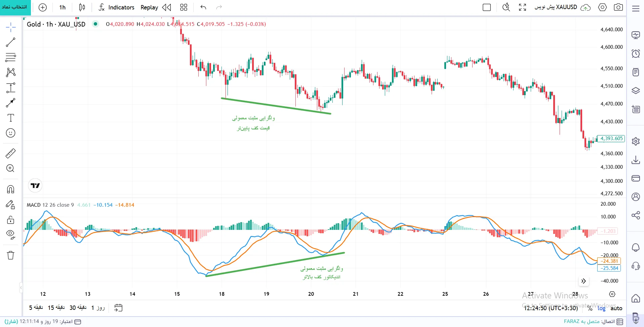Screen dimensions: 644x327
Task: Open the news list panel
Action: (636, 109)
